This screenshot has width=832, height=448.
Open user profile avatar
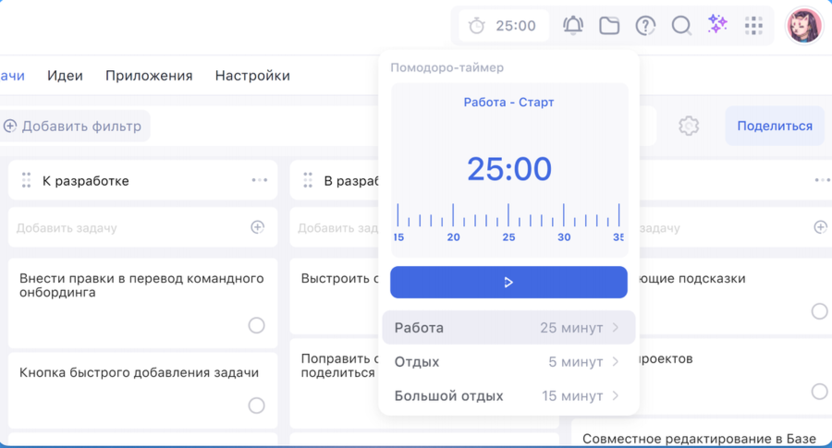pyautogui.click(x=804, y=25)
